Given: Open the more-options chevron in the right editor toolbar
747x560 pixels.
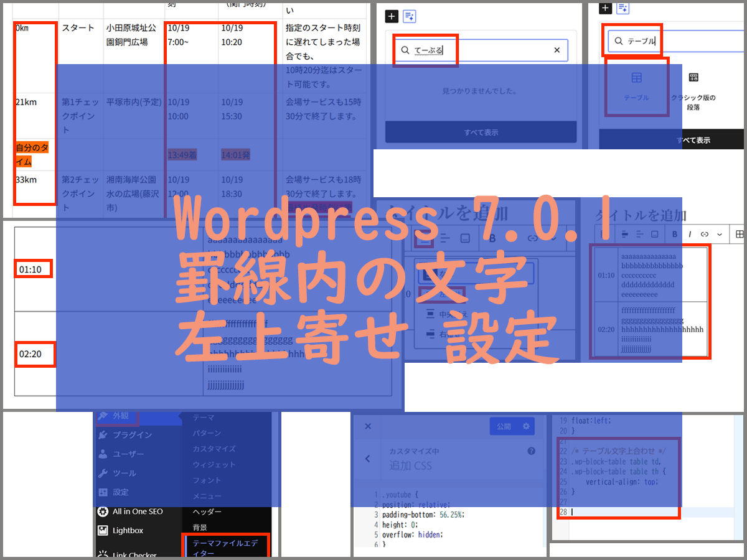Looking at the screenshot, I should pos(720,234).
